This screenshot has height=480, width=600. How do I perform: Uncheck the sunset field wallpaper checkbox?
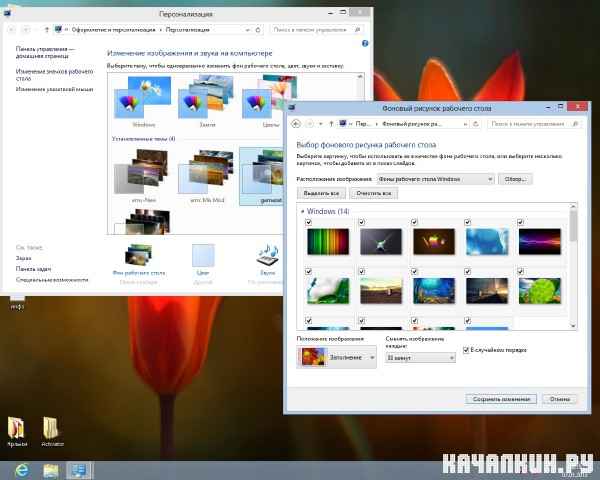click(362, 271)
